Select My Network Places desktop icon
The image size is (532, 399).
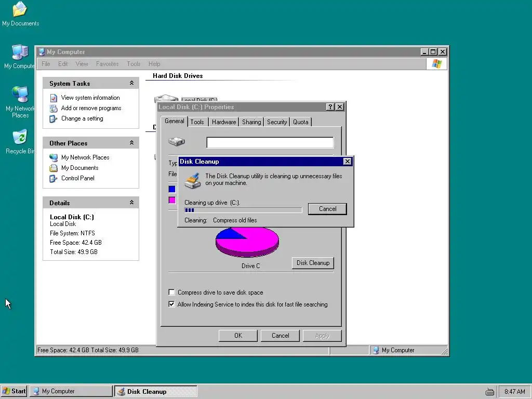point(20,102)
